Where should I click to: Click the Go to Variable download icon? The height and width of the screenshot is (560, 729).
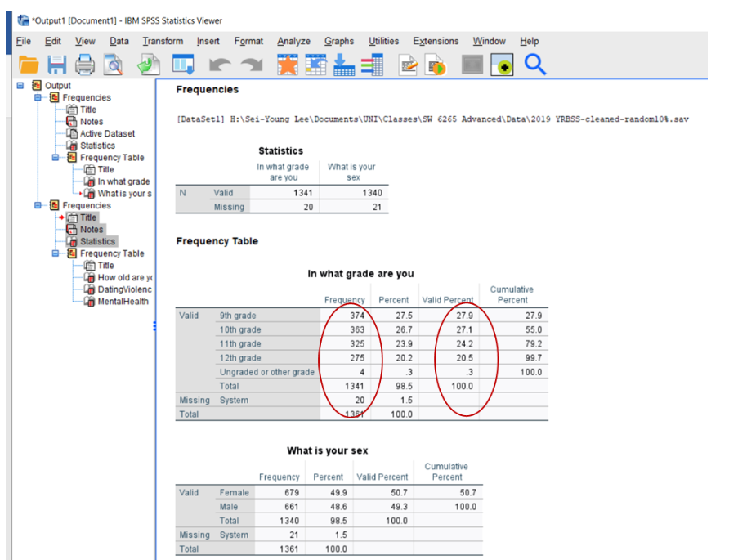(x=344, y=65)
